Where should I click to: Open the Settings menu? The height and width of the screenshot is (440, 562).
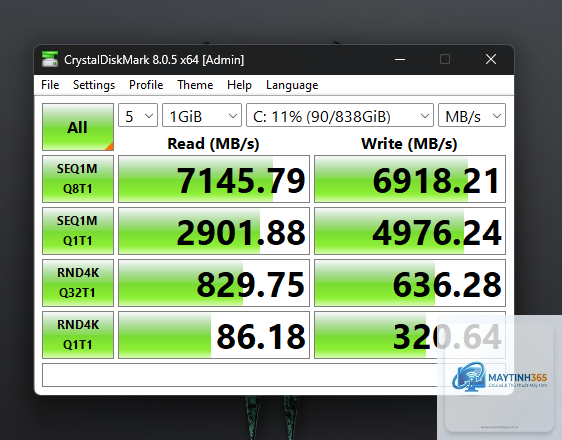94,85
